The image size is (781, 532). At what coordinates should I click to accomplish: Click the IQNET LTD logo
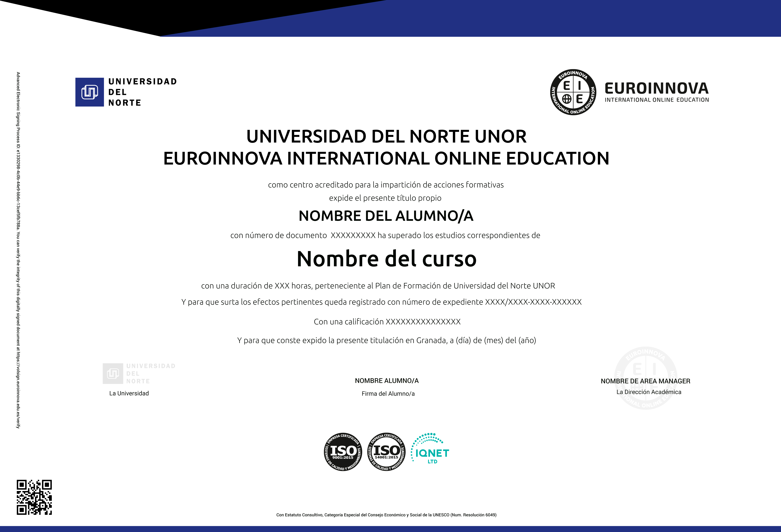click(x=430, y=449)
